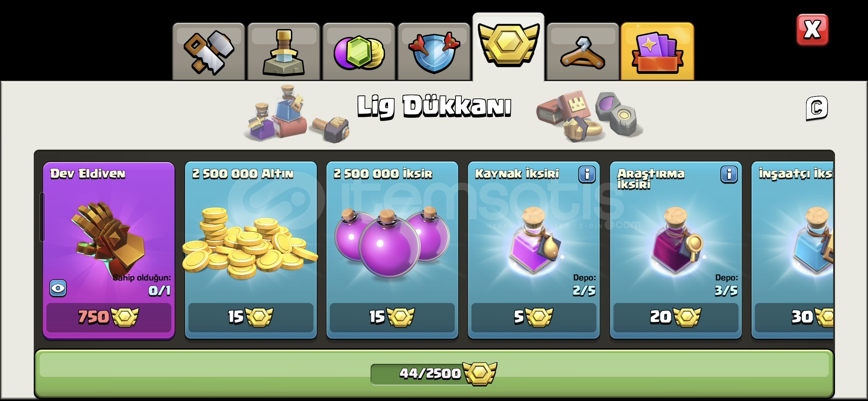Buy Dev Eldiven for 750 medals
This screenshot has width=868, height=401.
point(109,317)
